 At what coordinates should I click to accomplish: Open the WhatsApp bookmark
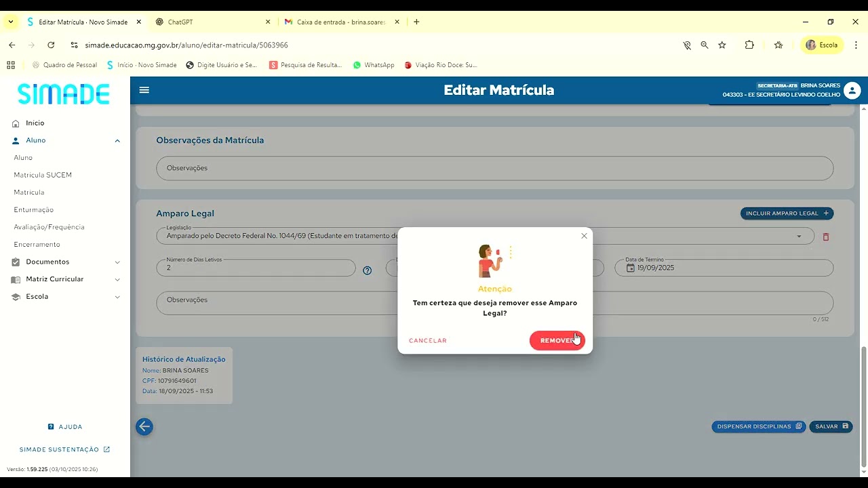(374, 65)
